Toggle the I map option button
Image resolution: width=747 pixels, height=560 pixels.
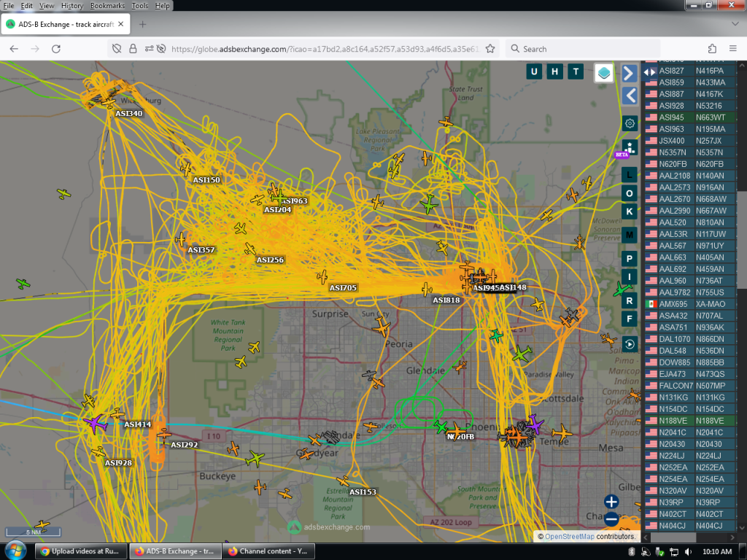tap(630, 277)
